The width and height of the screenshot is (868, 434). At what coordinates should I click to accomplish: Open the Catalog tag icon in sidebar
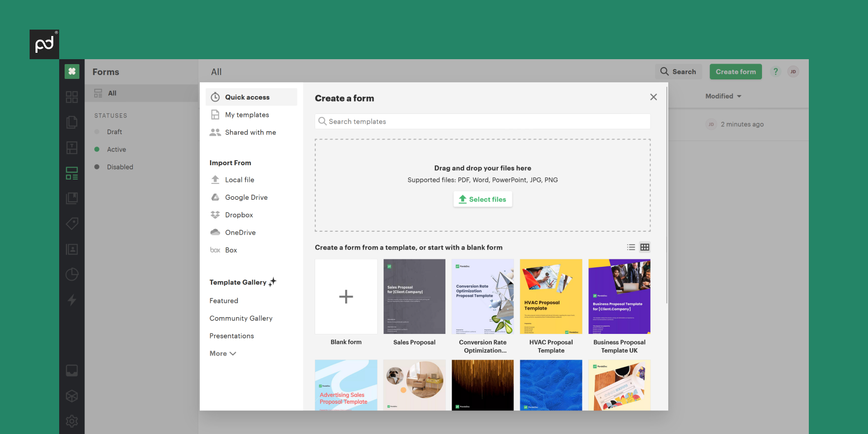(x=72, y=223)
